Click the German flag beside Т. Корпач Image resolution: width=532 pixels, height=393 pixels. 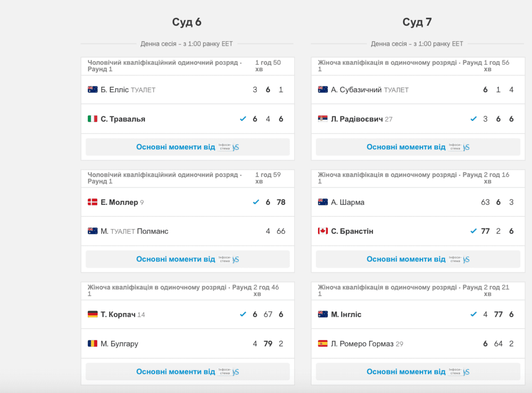point(92,314)
